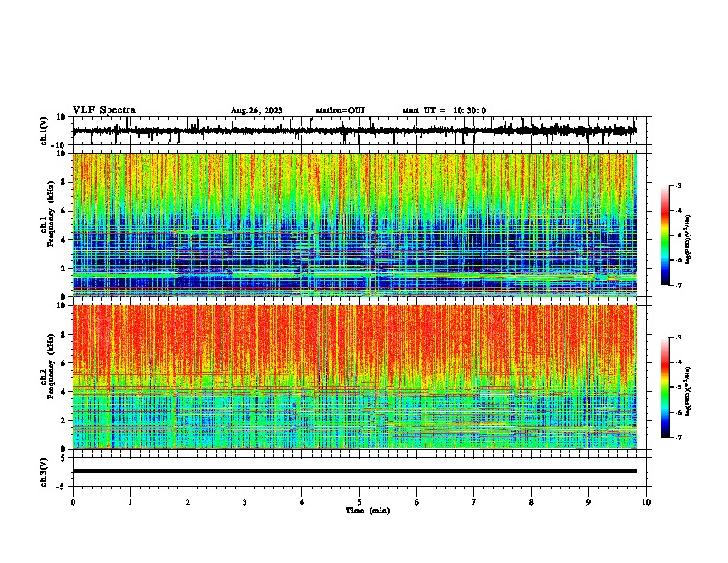The image size is (728, 563).
Task: Select the ch.1 voltage waveform strip
Action: click(x=354, y=131)
